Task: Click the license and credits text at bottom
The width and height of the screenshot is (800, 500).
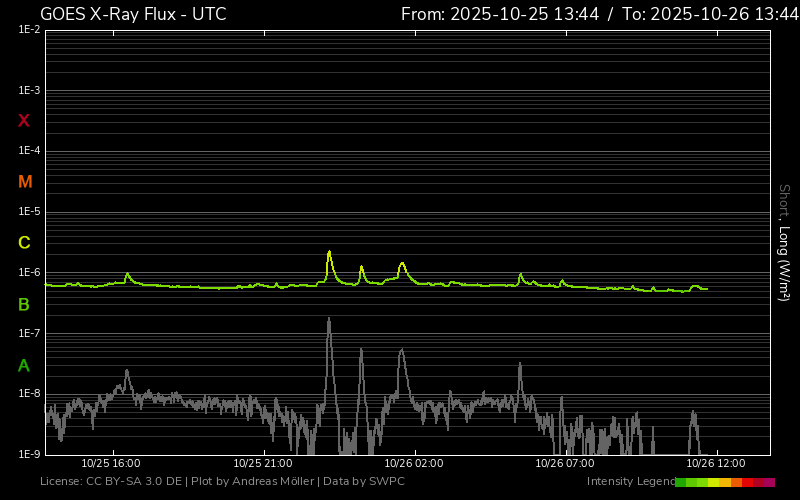Action: 222,482
